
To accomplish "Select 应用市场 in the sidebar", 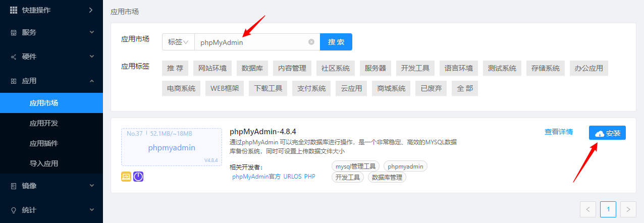I will 51,103.
